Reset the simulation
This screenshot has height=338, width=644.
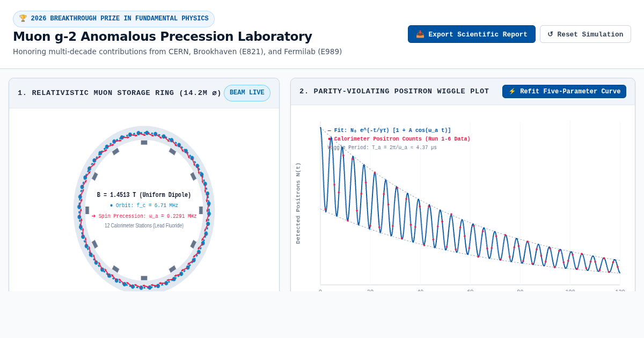point(585,34)
